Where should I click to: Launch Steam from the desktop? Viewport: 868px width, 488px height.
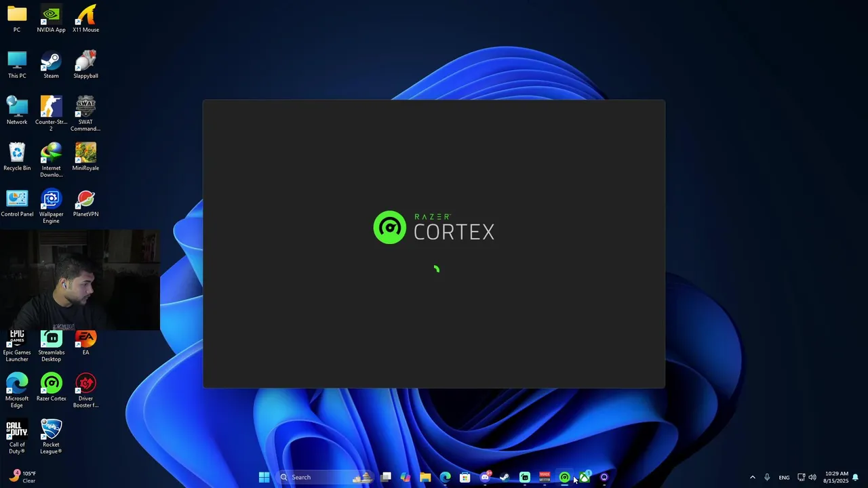[51, 65]
